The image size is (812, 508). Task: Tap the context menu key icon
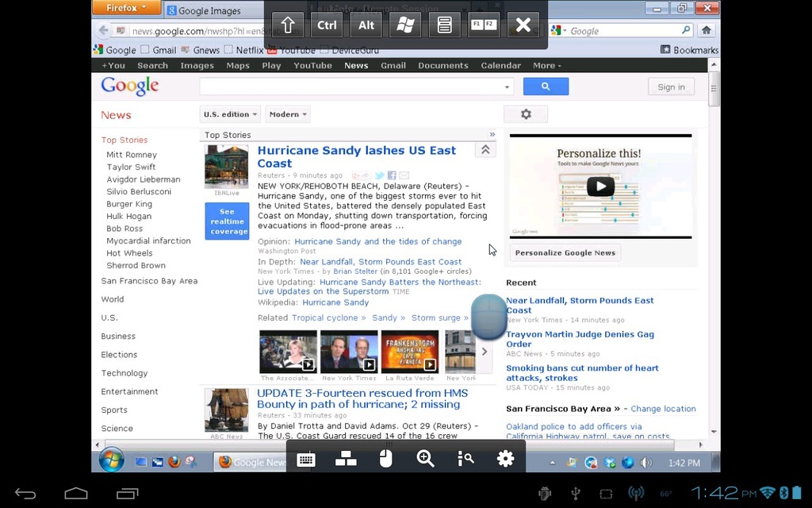(x=444, y=25)
